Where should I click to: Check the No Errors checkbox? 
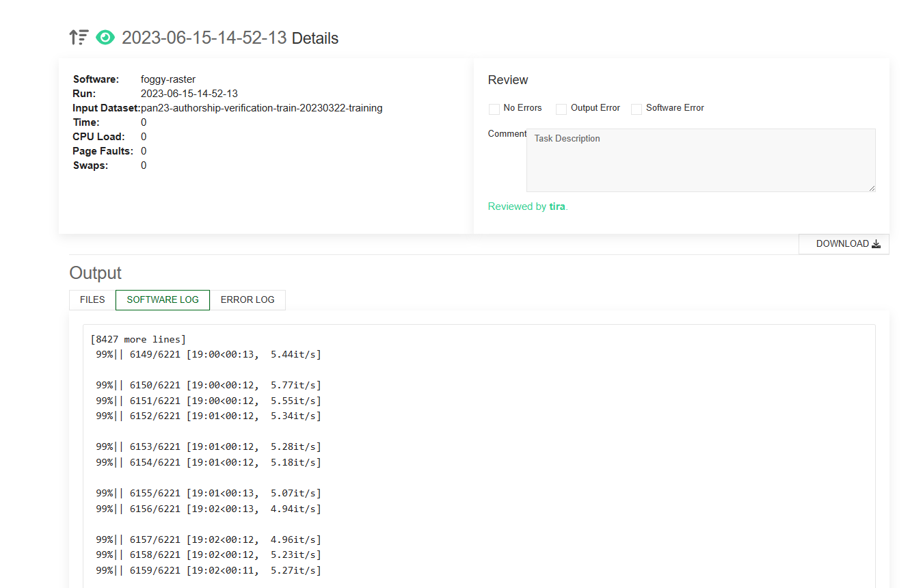[494, 109]
